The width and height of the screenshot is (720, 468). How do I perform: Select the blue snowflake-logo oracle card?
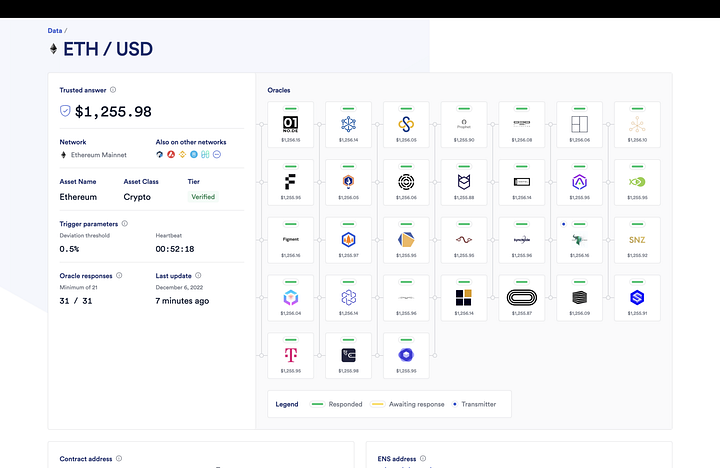(x=349, y=124)
